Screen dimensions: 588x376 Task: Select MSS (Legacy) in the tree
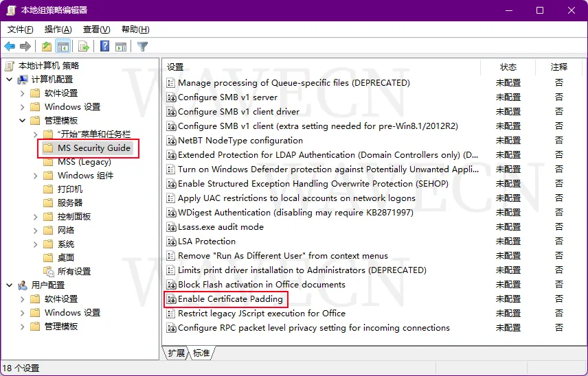pos(84,162)
